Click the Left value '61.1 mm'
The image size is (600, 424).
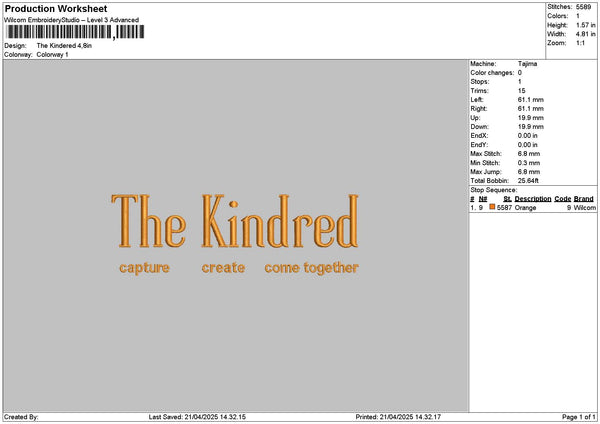pyautogui.click(x=530, y=100)
